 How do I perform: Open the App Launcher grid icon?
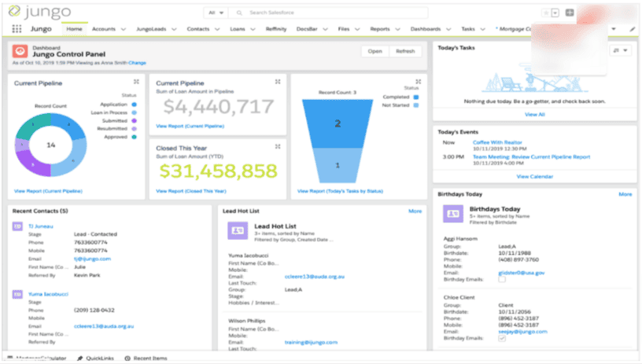click(x=17, y=29)
